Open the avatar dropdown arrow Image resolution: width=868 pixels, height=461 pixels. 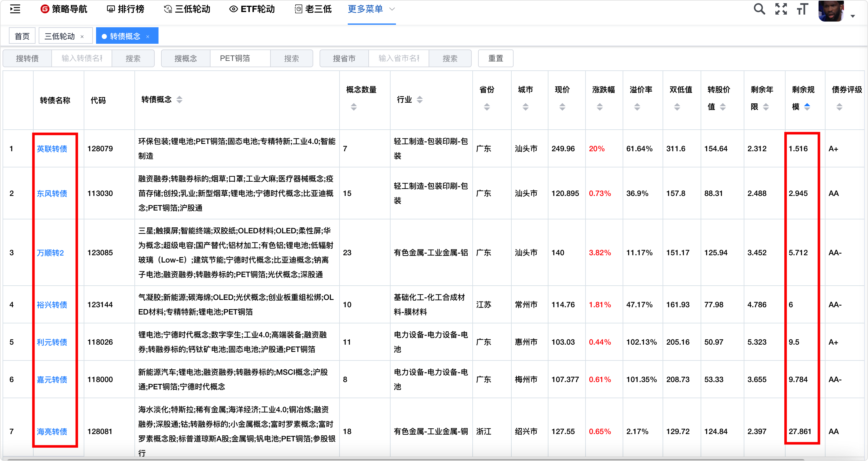point(852,16)
